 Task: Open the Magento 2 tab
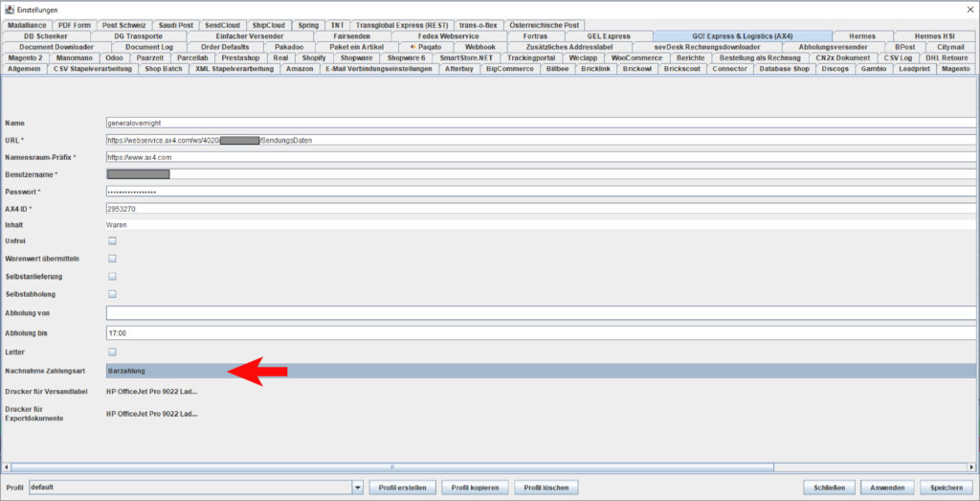26,57
